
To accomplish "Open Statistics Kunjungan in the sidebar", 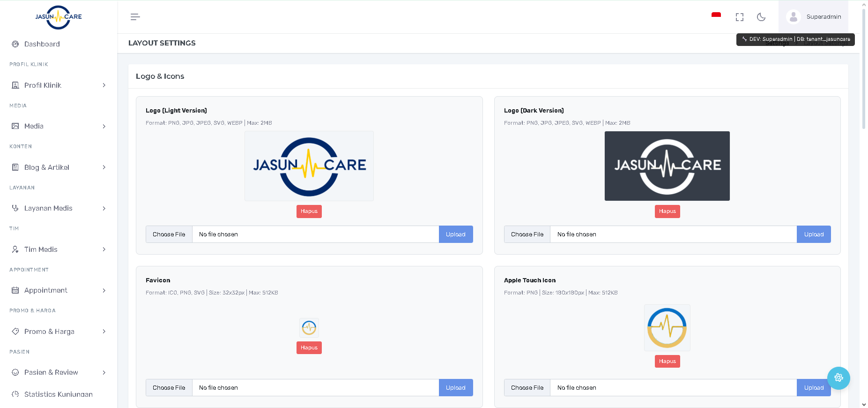I will [58, 394].
